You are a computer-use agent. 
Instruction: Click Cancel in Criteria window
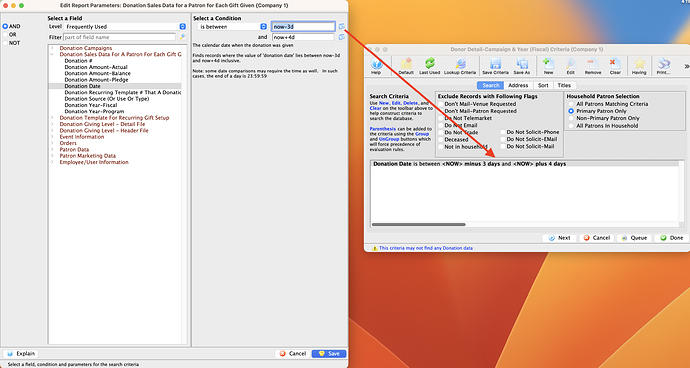pos(597,238)
